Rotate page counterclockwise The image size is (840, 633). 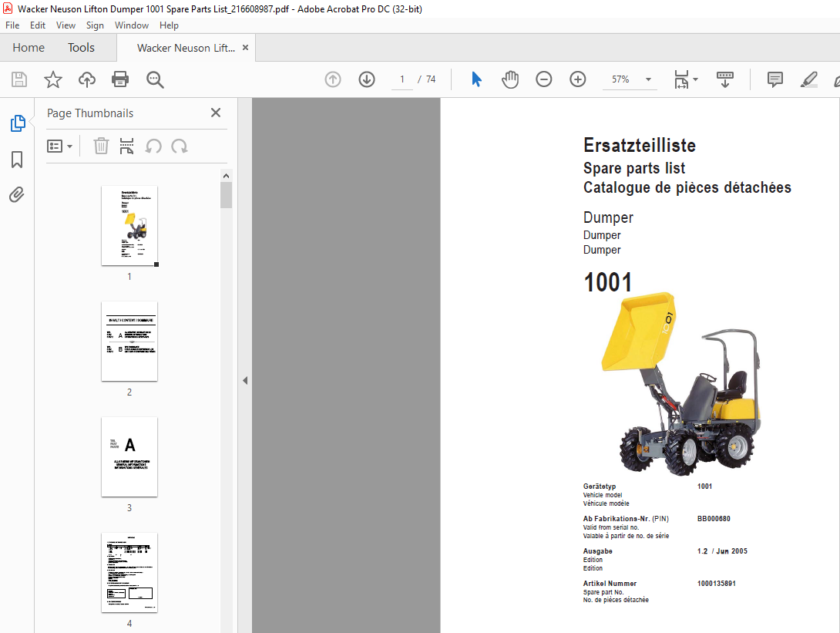[153, 146]
